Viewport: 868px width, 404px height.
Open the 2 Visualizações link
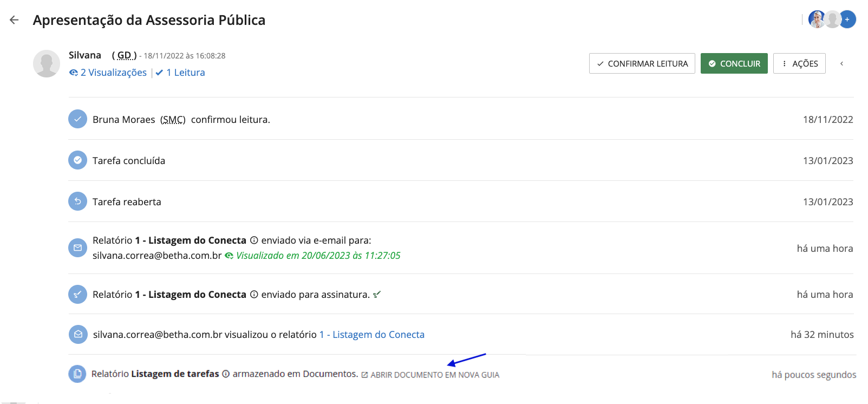[x=108, y=73]
